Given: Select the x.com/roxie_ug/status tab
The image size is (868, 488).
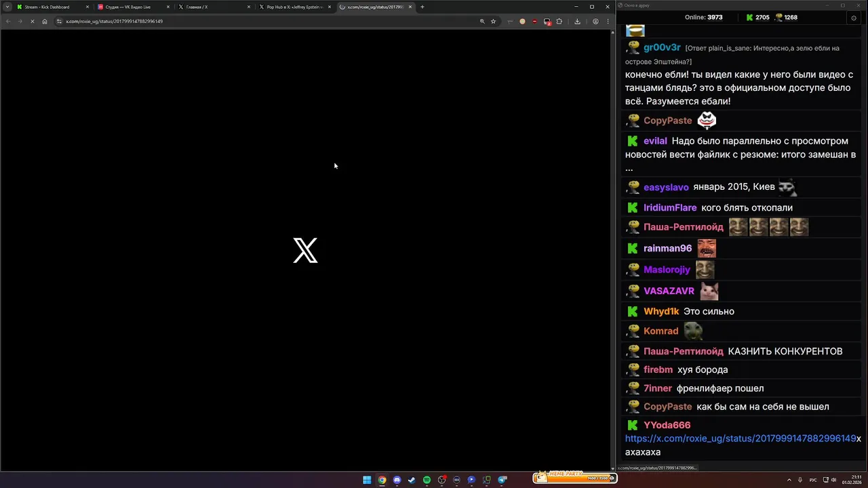Looking at the screenshot, I should coord(374,7).
